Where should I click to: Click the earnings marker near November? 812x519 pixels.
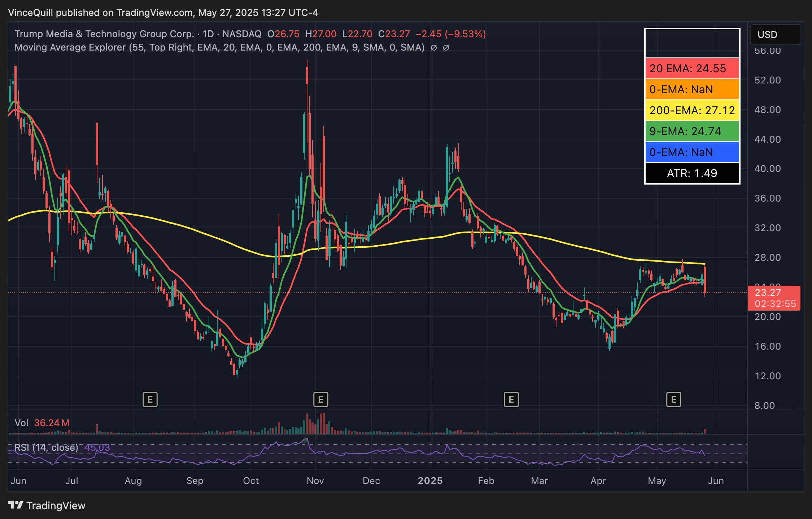[x=321, y=399]
